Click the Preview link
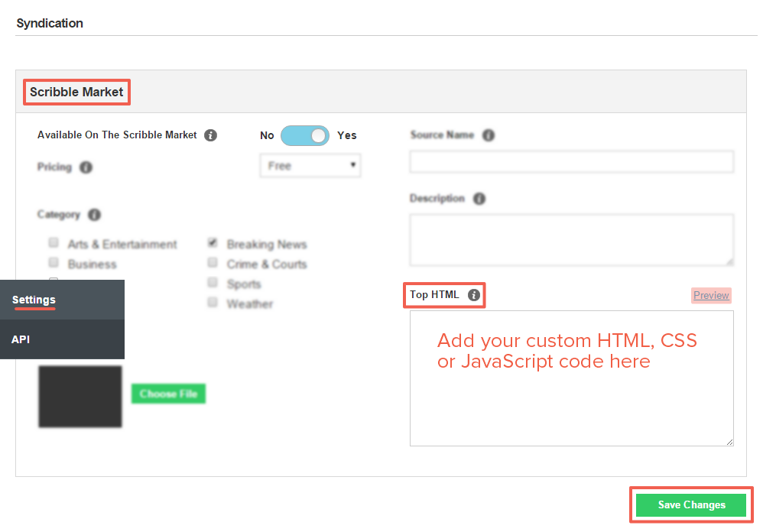Viewport: 763px width, 532px height. pos(711,295)
